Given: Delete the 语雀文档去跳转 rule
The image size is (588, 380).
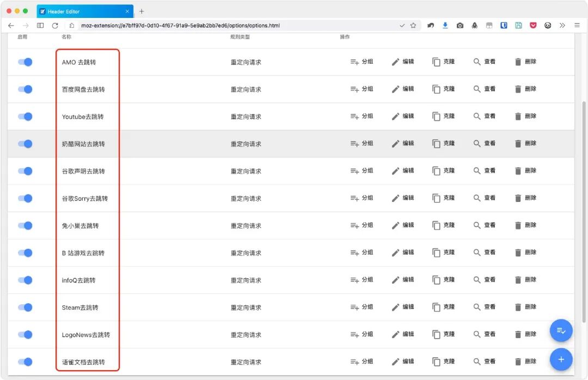Looking at the screenshot, I should [x=525, y=361].
